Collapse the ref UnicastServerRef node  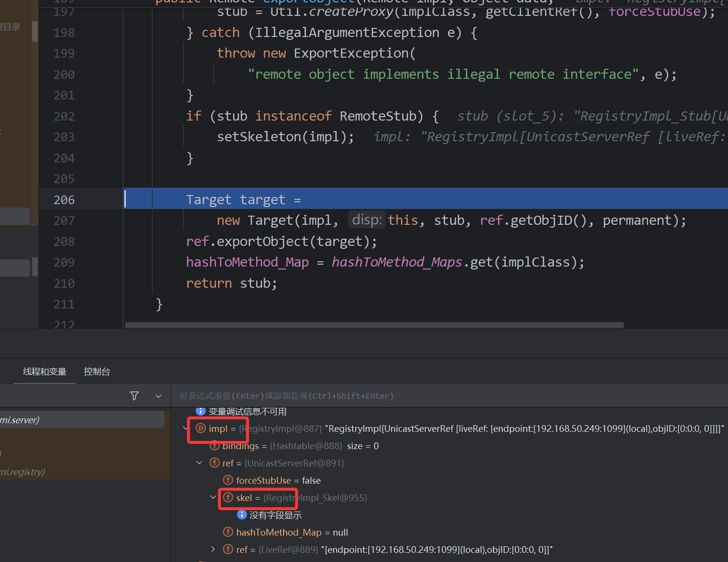(199, 463)
